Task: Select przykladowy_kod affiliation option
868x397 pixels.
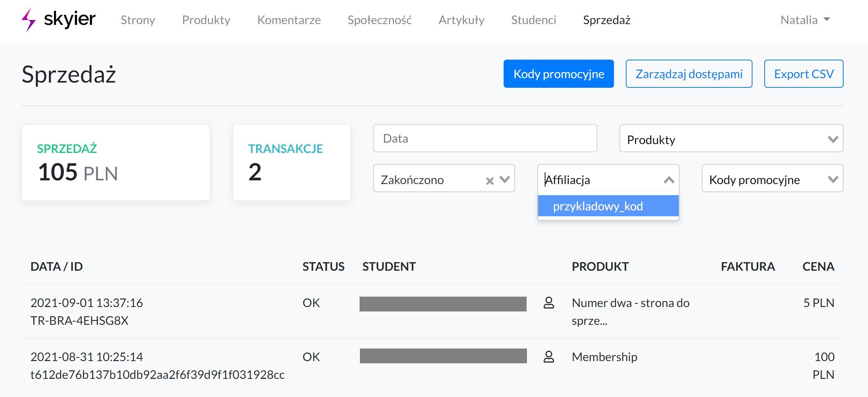Action: pos(608,206)
